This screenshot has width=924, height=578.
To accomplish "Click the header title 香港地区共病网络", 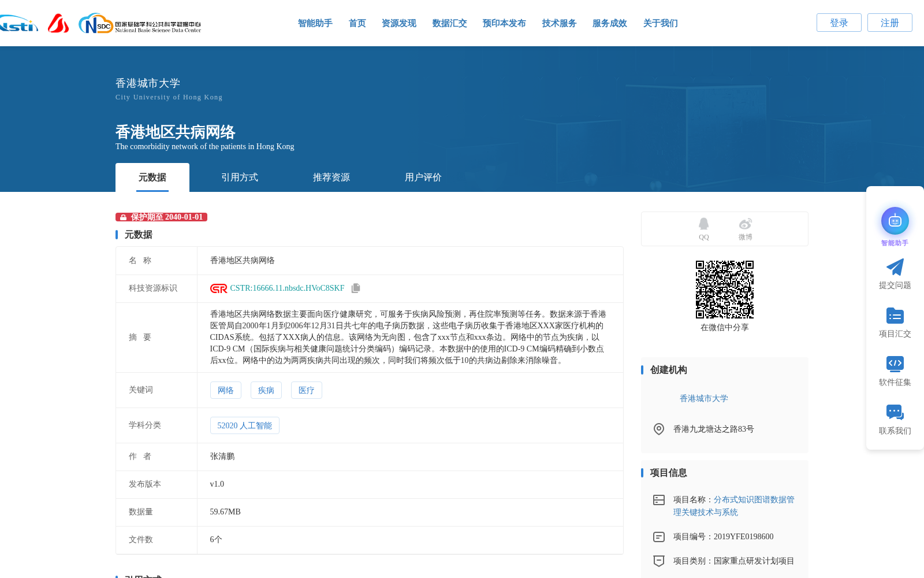I will [175, 132].
